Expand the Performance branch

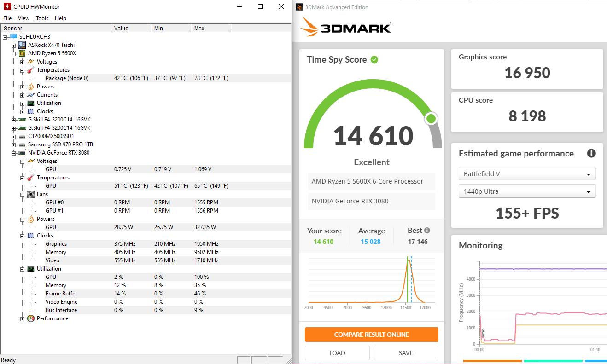click(23, 318)
